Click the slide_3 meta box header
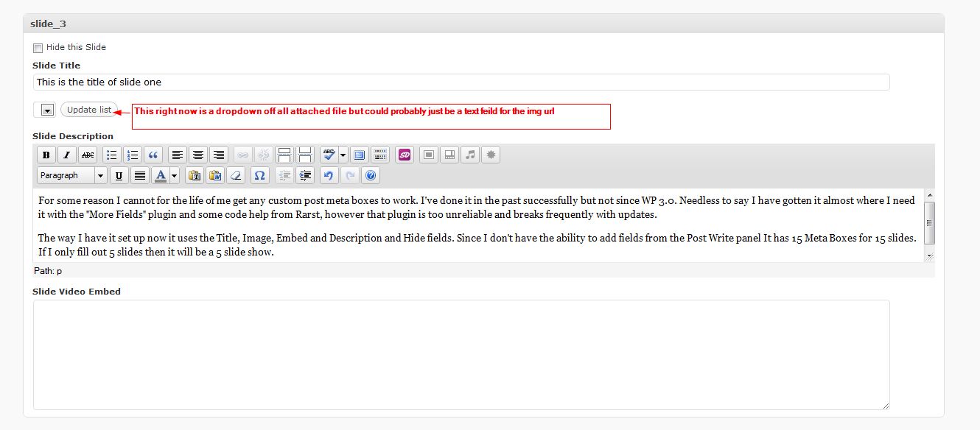The width and height of the screenshot is (980, 430). tap(484, 24)
